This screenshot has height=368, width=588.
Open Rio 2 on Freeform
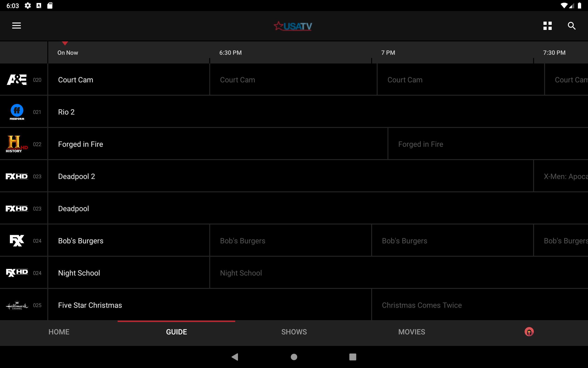point(318,112)
